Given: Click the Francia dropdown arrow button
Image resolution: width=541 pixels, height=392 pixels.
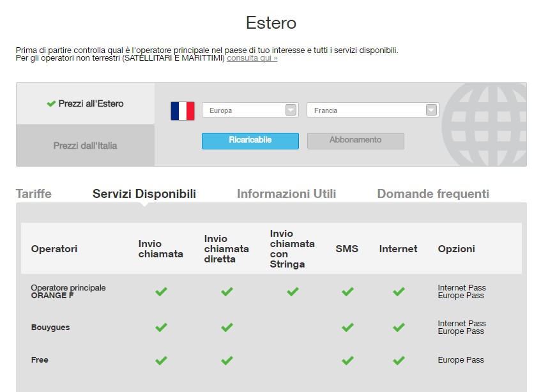Looking at the screenshot, I should point(431,110).
